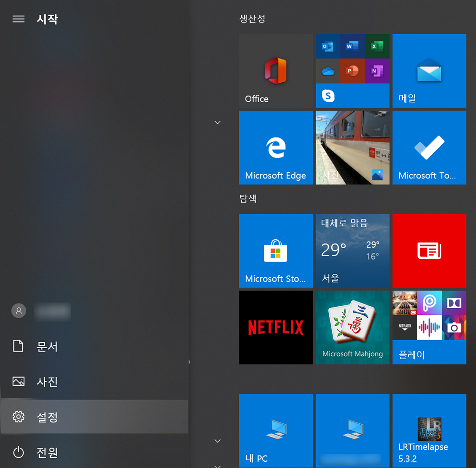Select the 탐색 group header
The width and height of the screenshot is (476, 468).
click(248, 199)
